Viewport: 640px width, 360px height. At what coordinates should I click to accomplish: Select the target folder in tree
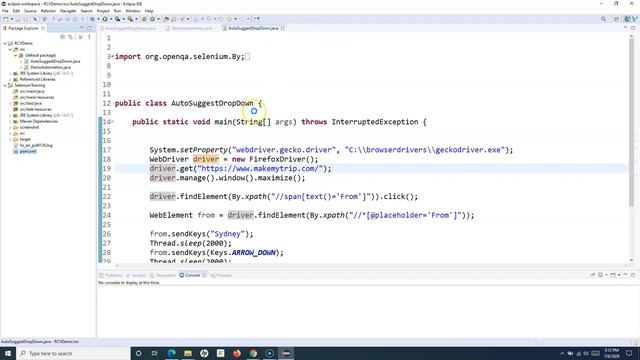[x=25, y=139]
